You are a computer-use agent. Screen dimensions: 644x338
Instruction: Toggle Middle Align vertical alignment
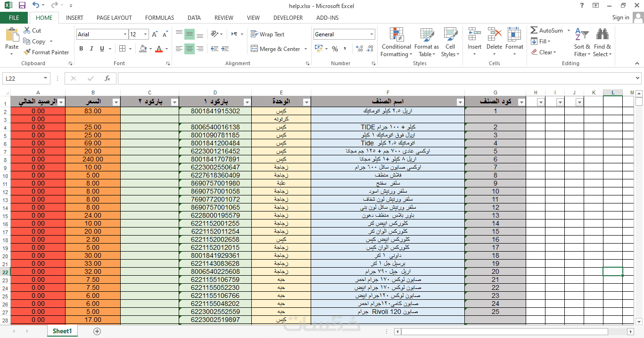click(x=189, y=34)
